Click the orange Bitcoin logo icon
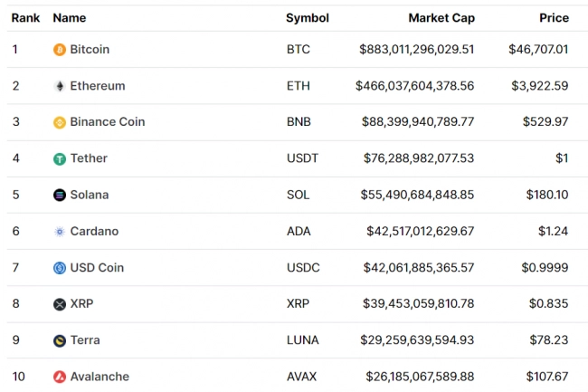The width and height of the screenshot is (588, 392). pos(60,50)
